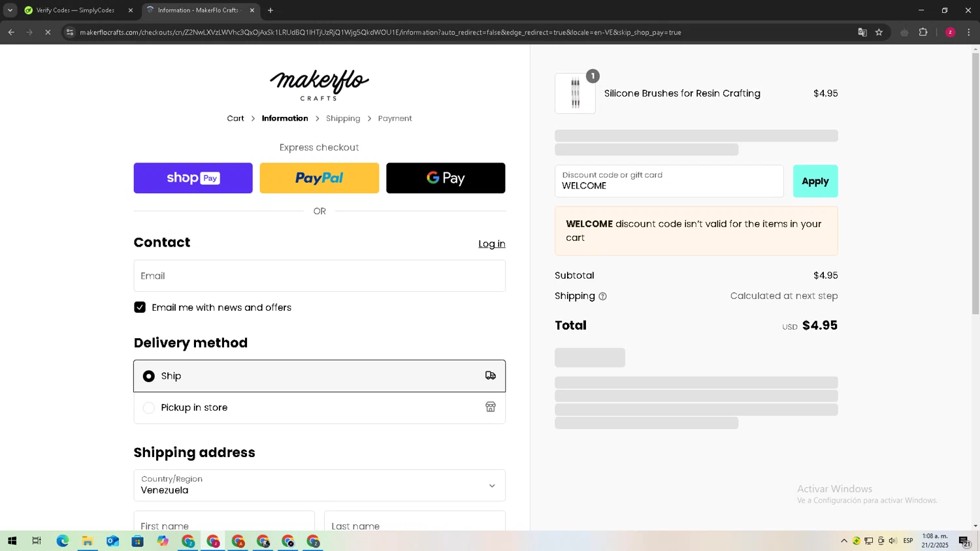Viewport: 980px width, 551px height.
Task: Select the Information breadcrumb step
Action: tap(285, 118)
